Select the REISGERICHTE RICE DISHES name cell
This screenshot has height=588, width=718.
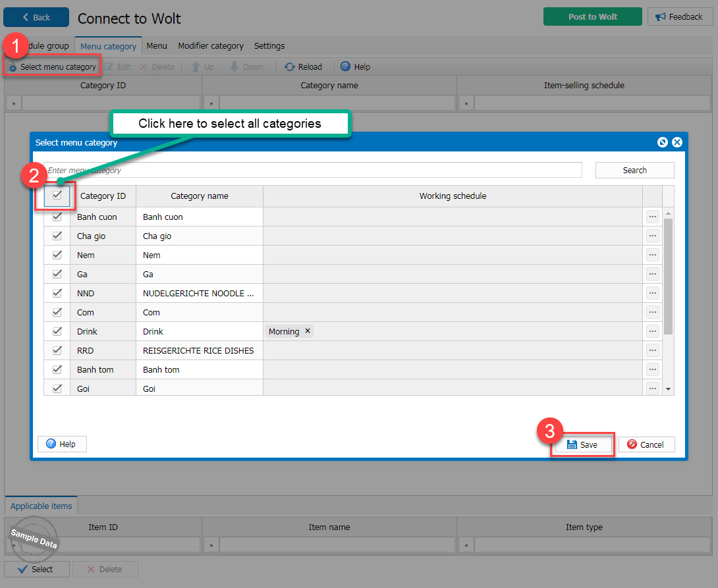click(x=200, y=350)
